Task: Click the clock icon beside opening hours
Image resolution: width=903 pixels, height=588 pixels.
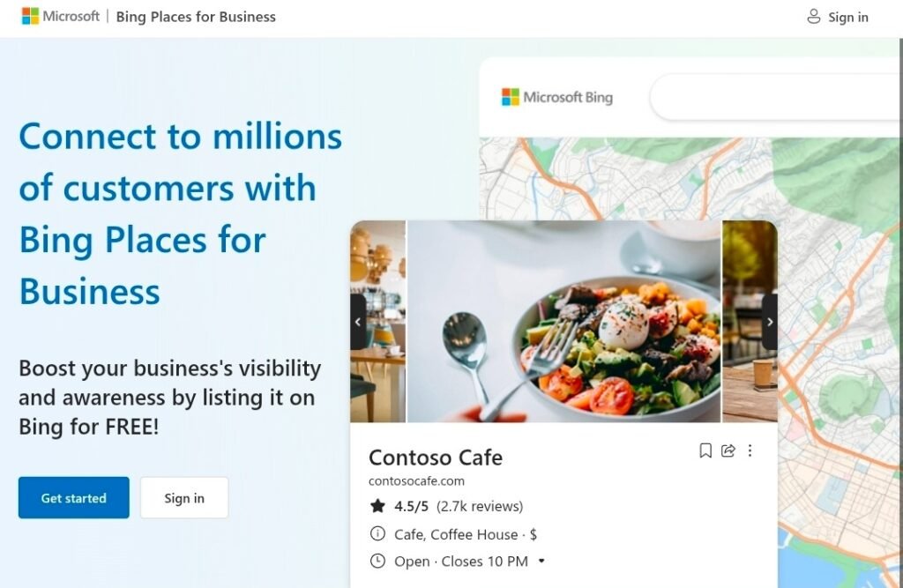Action: click(377, 561)
